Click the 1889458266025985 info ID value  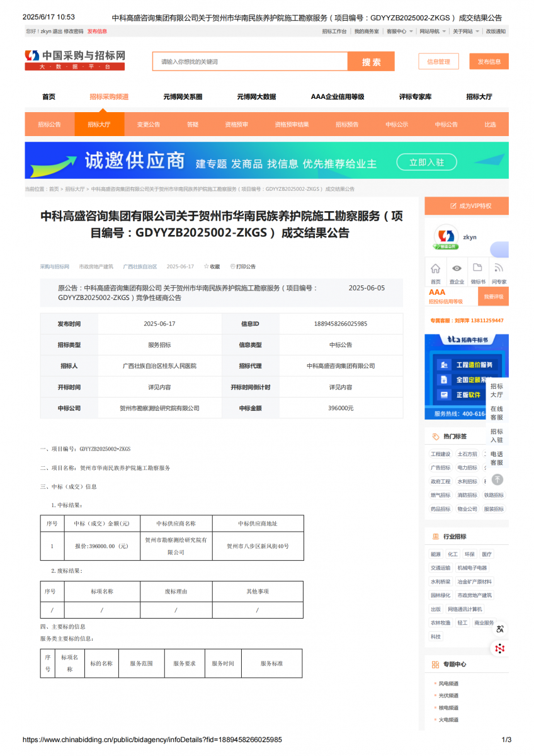tap(341, 324)
